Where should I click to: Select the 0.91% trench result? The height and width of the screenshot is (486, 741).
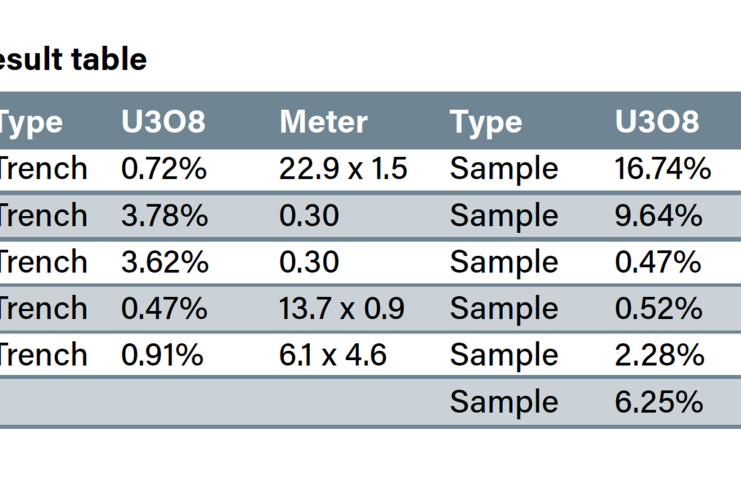coord(162,355)
